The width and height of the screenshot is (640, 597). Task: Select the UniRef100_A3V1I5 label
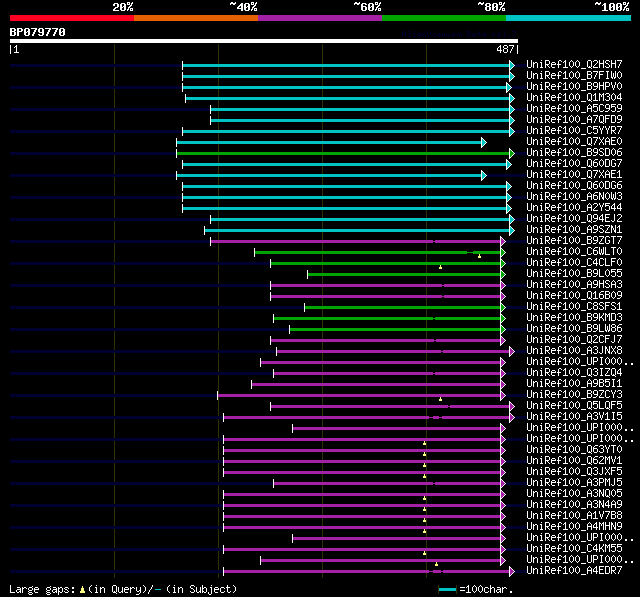point(574,417)
